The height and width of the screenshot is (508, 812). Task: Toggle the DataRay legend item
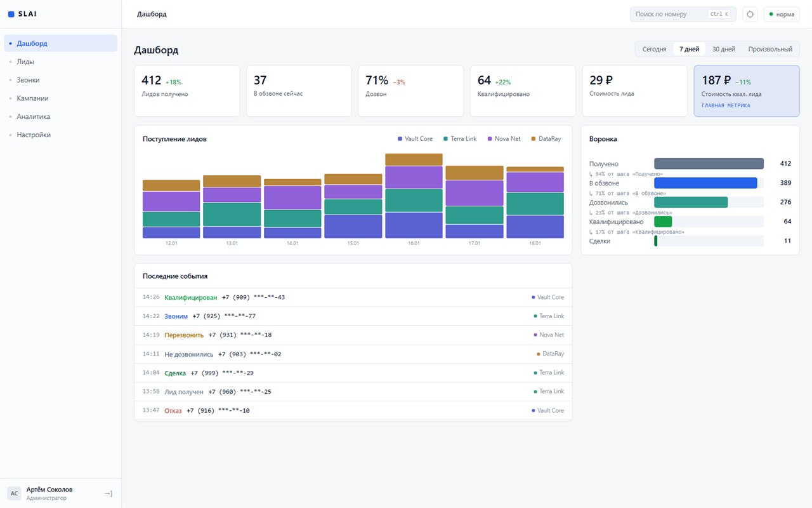tap(546, 138)
